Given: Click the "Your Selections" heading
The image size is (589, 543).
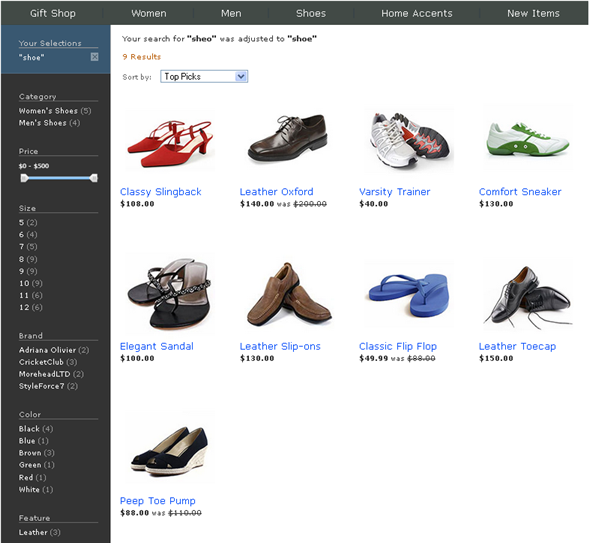Looking at the screenshot, I should 50,43.
